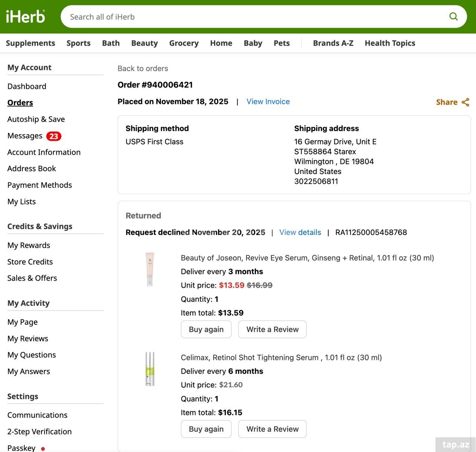Buy again the Beauty of Joseon serum

click(206, 329)
